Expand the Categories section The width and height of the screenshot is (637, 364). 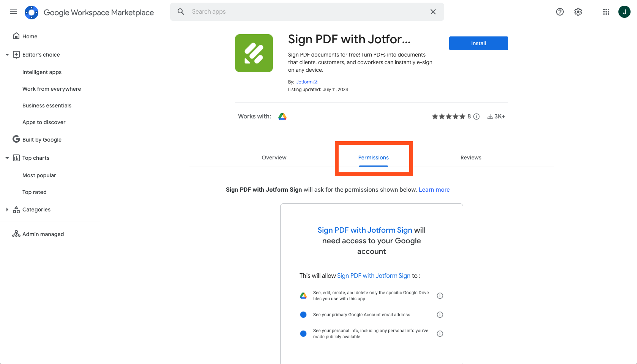coord(7,210)
